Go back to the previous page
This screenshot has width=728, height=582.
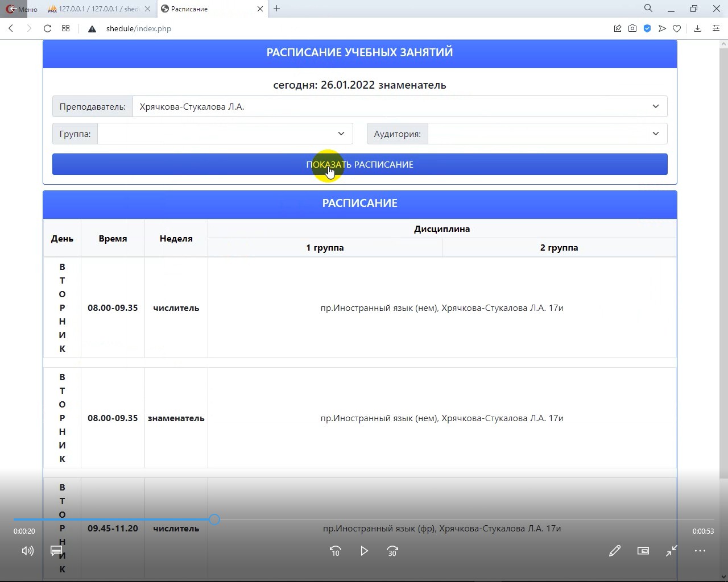[x=11, y=28]
